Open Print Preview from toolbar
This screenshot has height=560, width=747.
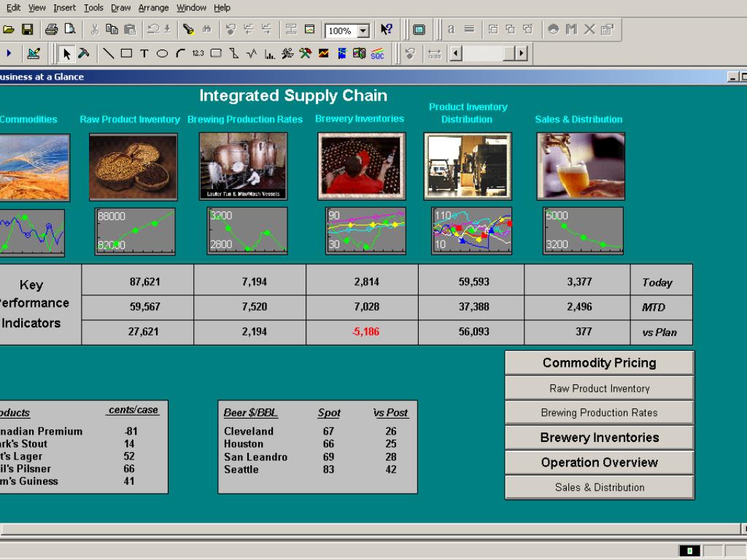pyautogui.click(x=70, y=29)
